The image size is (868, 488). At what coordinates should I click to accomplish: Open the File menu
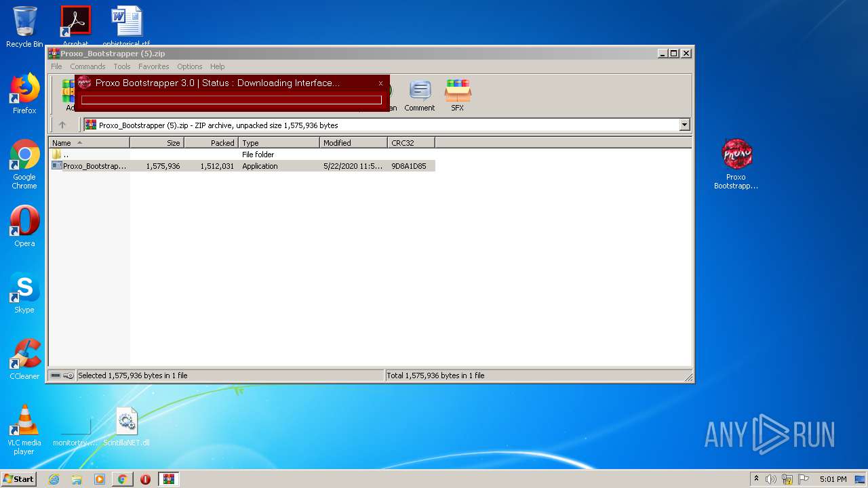[x=56, y=66]
